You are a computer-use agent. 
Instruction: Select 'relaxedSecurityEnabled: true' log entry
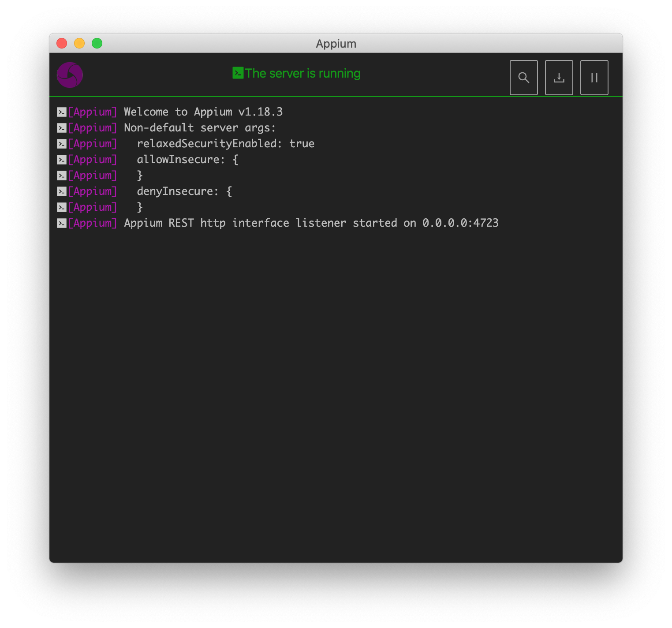click(225, 144)
